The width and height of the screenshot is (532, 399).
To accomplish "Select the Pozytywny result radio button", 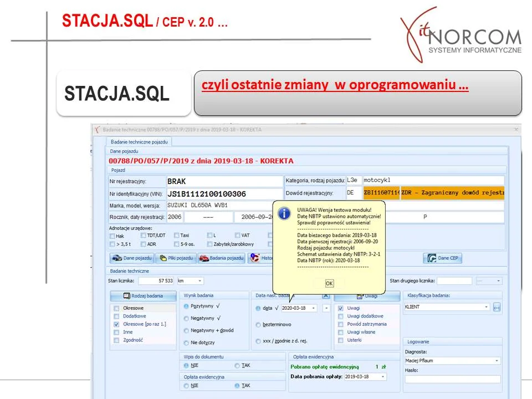I will pos(186,306).
